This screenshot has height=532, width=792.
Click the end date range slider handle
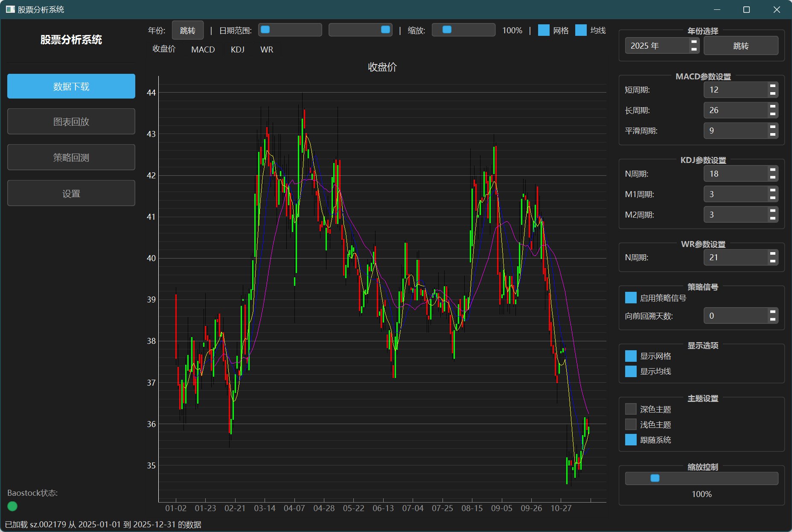tap(385, 29)
